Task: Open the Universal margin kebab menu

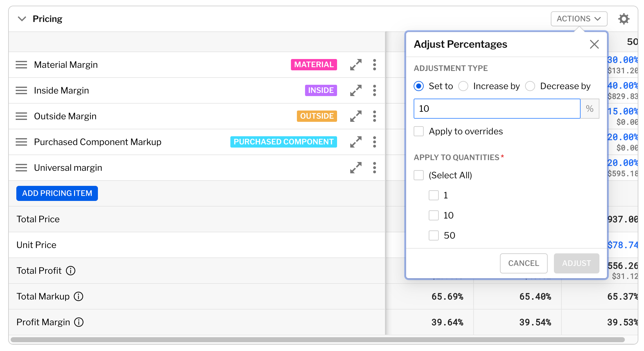Action: click(x=374, y=168)
